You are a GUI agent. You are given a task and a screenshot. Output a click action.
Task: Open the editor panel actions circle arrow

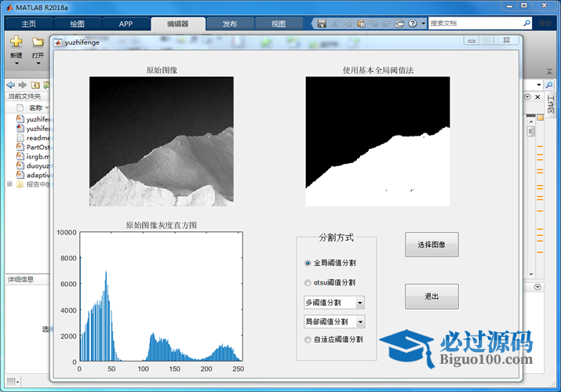point(527,97)
